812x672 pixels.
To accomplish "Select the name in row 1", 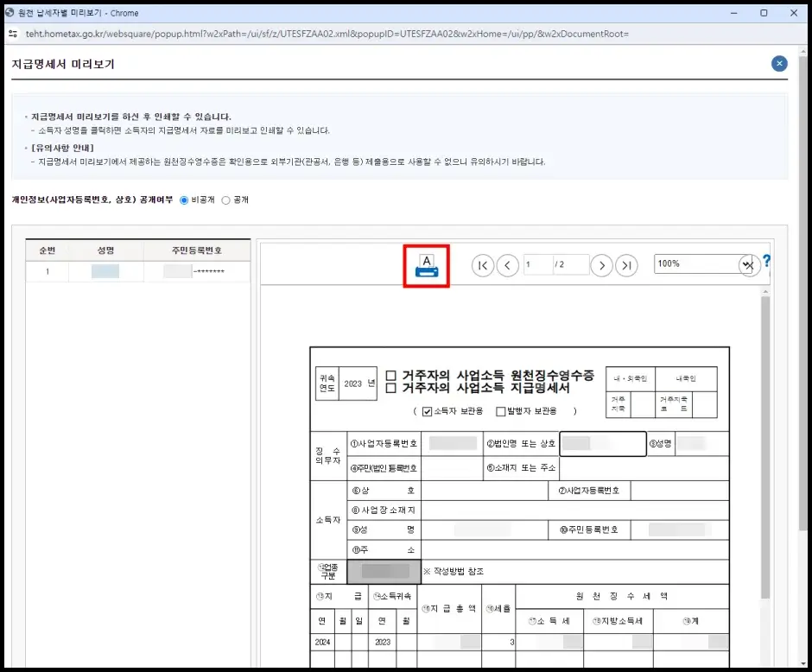I will click(105, 271).
